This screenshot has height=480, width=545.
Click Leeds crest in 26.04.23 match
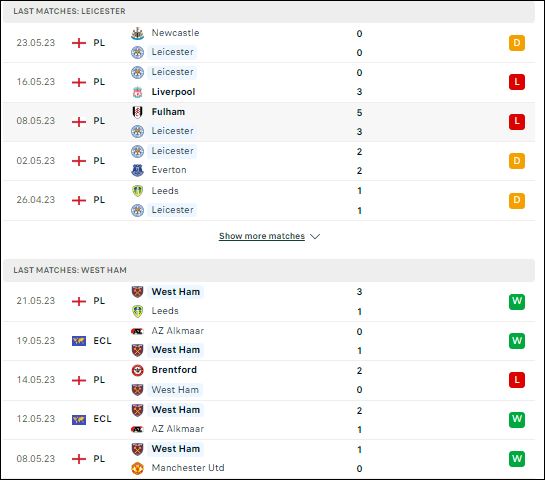click(x=137, y=191)
